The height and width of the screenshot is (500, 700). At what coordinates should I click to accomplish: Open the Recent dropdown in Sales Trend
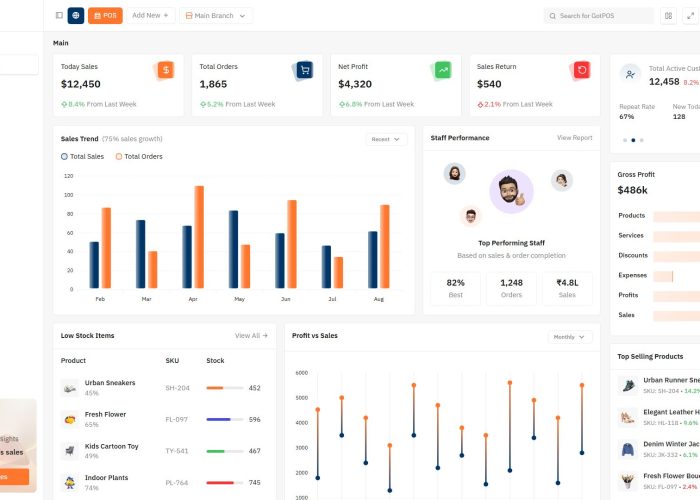(x=386, y=139)
